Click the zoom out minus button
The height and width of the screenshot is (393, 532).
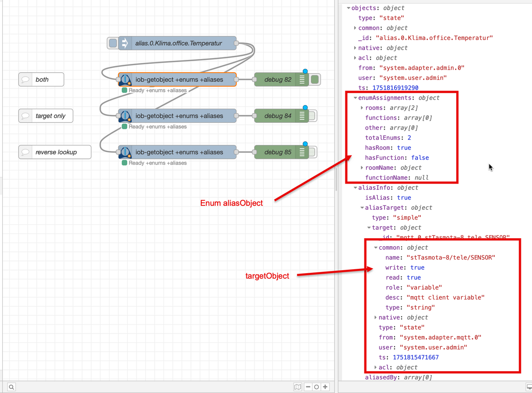(x=308, y=387)
